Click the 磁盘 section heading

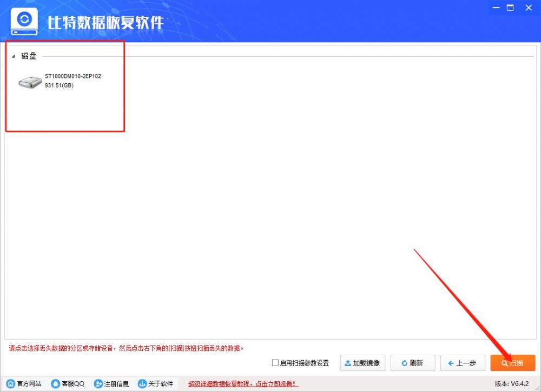29,56
